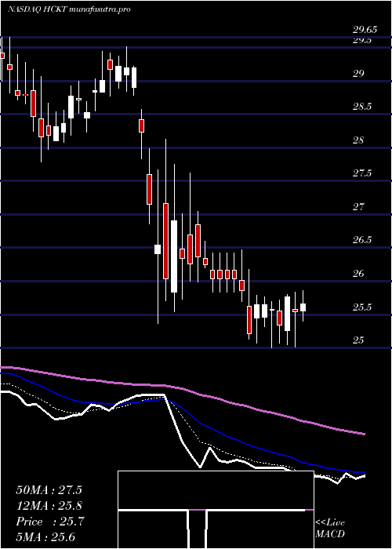
Task: Click the 5MA : 25.6 legend value
Action: click(45, 537)
